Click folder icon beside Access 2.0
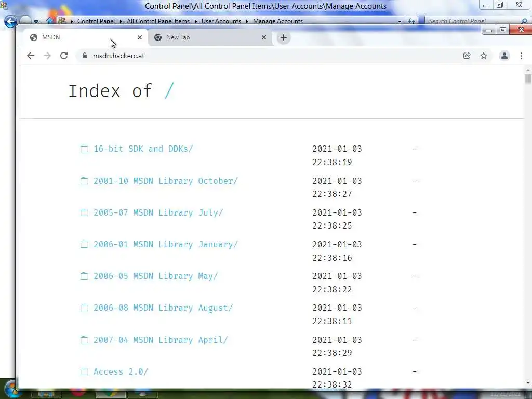 (84, 371)
